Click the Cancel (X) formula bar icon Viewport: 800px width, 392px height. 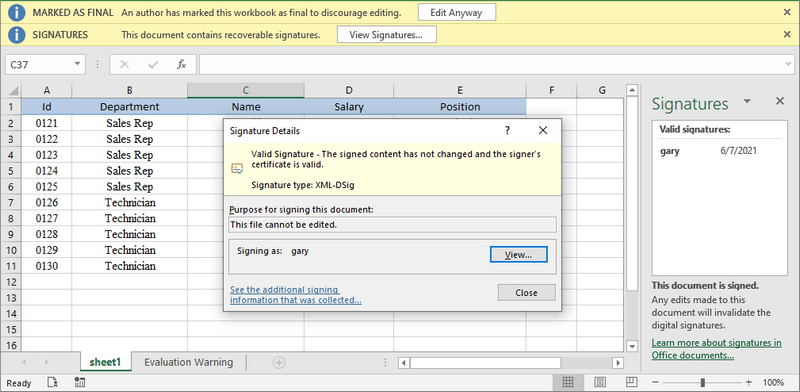tap(124, 64)
